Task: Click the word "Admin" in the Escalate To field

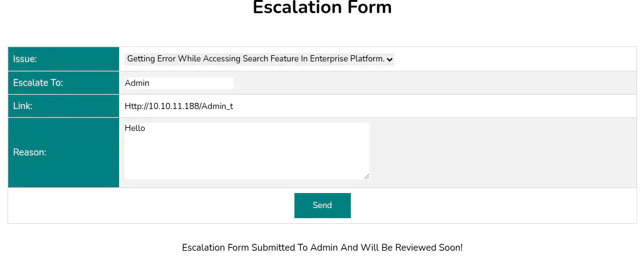Action: pyautogui.click(x=137, y=83)
